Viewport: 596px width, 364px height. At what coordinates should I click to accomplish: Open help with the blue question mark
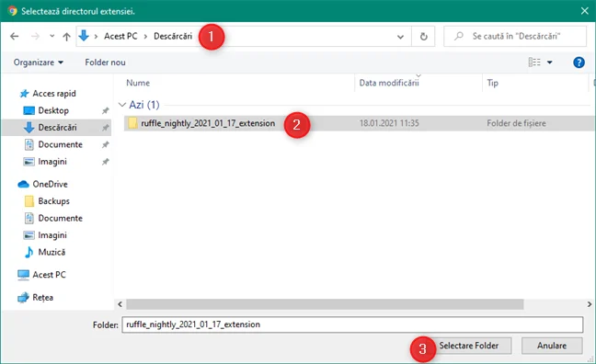pos(579,63)
